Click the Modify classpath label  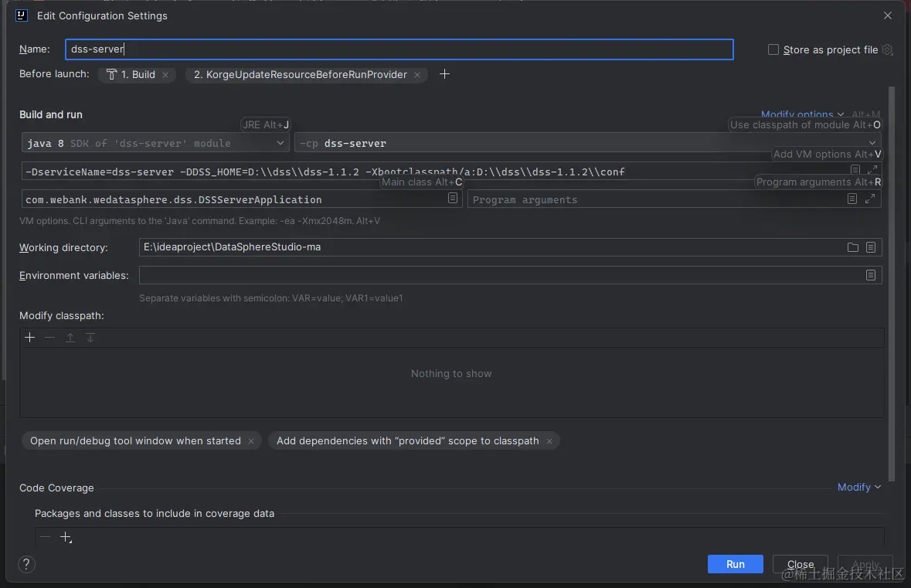tap(62, 315)
